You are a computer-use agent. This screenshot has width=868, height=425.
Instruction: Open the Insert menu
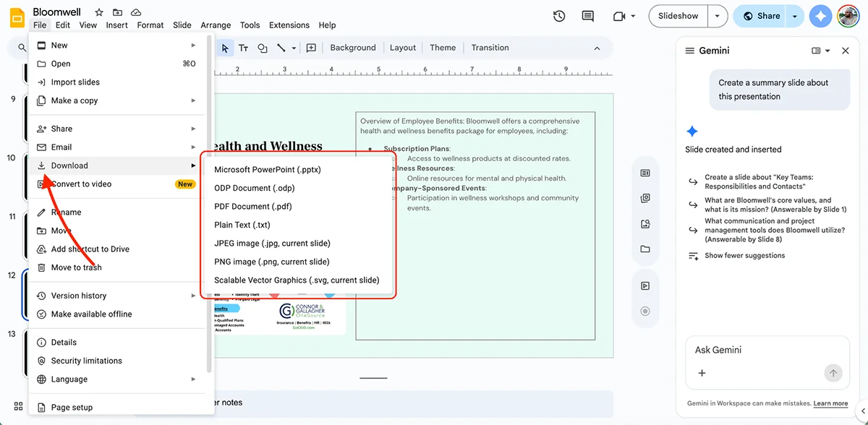coord(117,25)
